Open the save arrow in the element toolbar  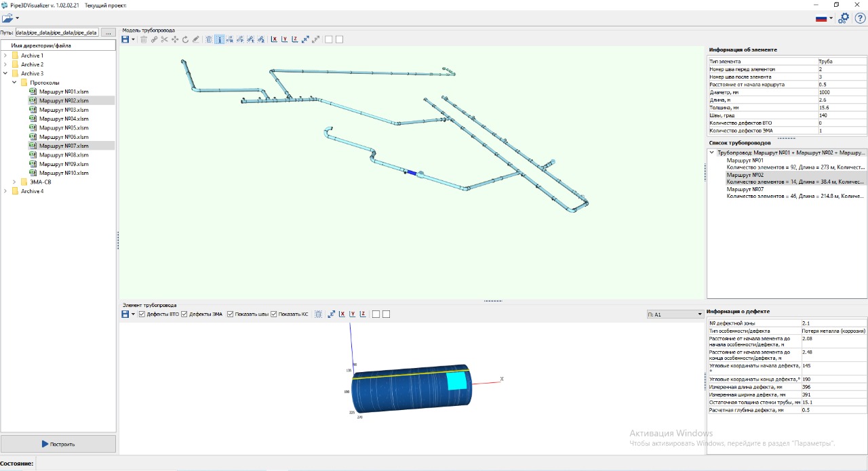click(133, 314)
